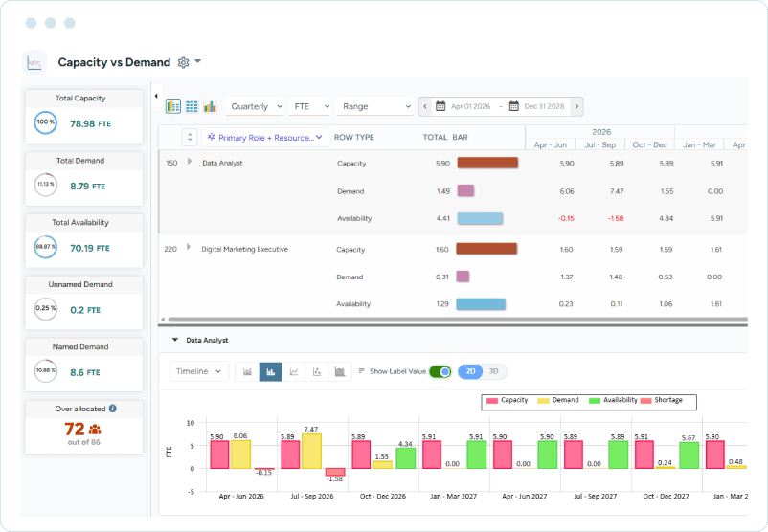This screenshot has height=532, width=768.
Task: Click the Demand legend swatch
Action: pyautogui.click(x=543, y=400)
